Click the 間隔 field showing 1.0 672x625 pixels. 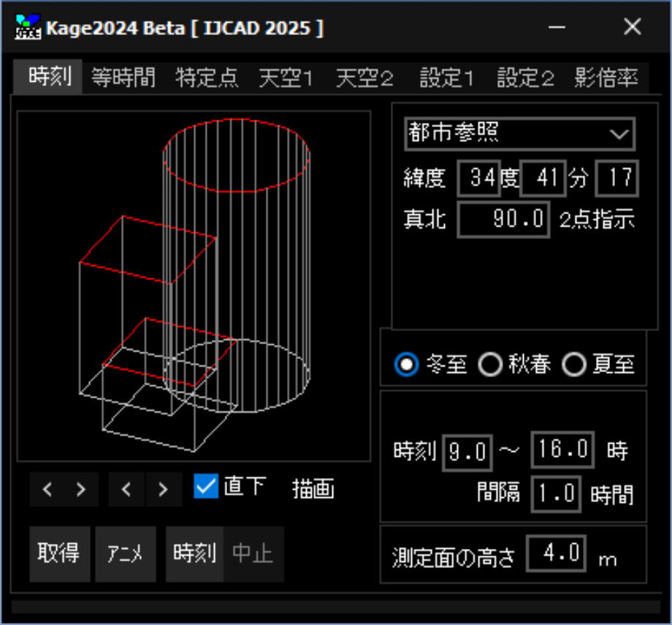(556, 493)
